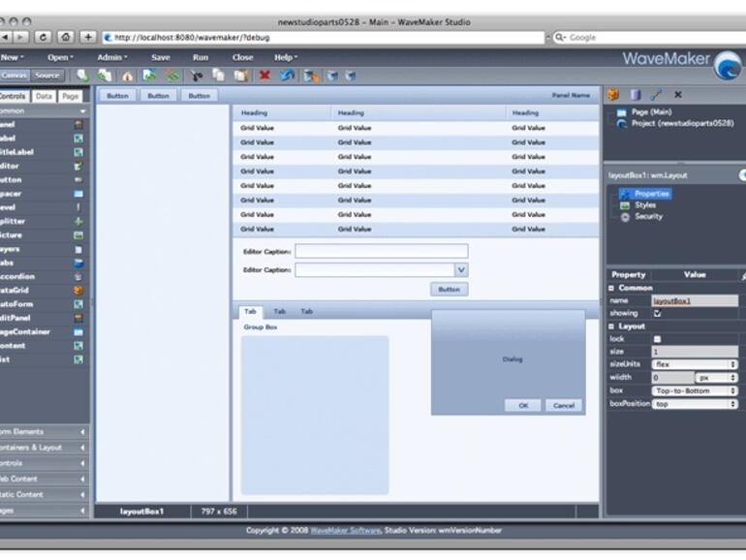Click the browser reload button
The image size is (746, 560).
click(x=44, y=37)
